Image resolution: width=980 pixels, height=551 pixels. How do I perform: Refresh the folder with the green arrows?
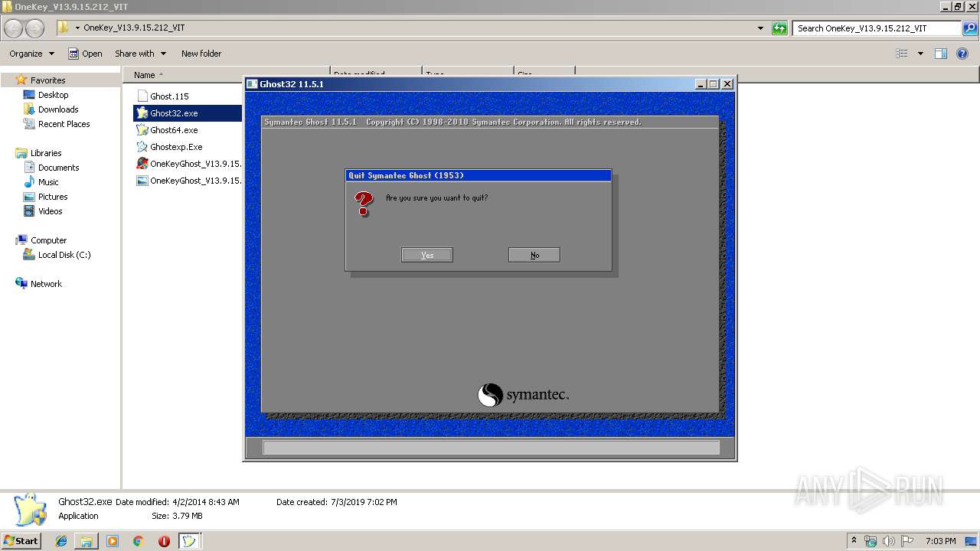tap(779, 28)
